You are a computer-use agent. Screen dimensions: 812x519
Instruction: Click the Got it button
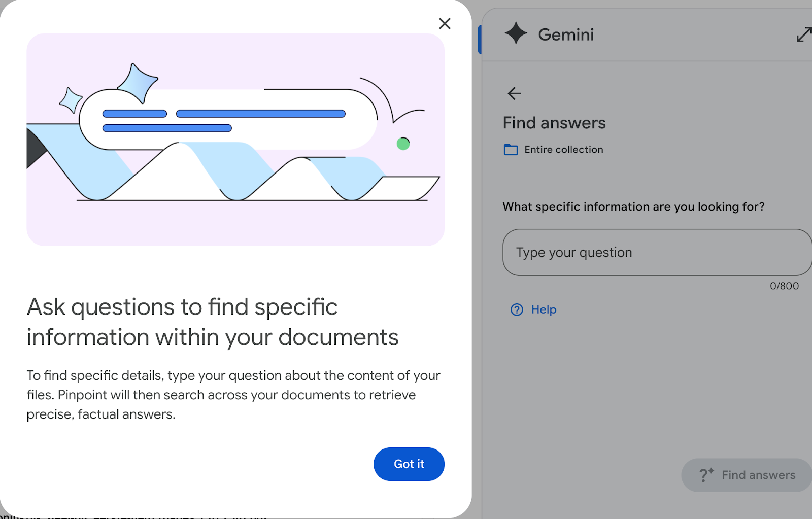pyautogui.click(x=409, y=464)
